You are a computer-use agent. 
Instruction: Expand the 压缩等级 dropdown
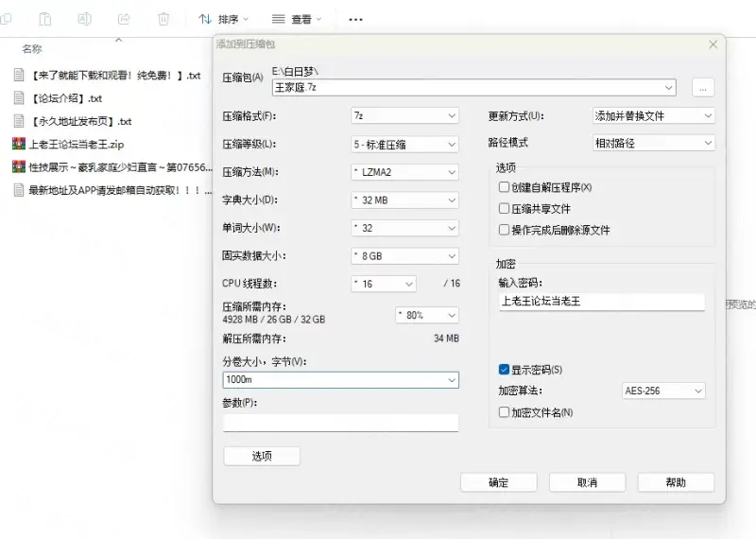click(x=404, y=145)
